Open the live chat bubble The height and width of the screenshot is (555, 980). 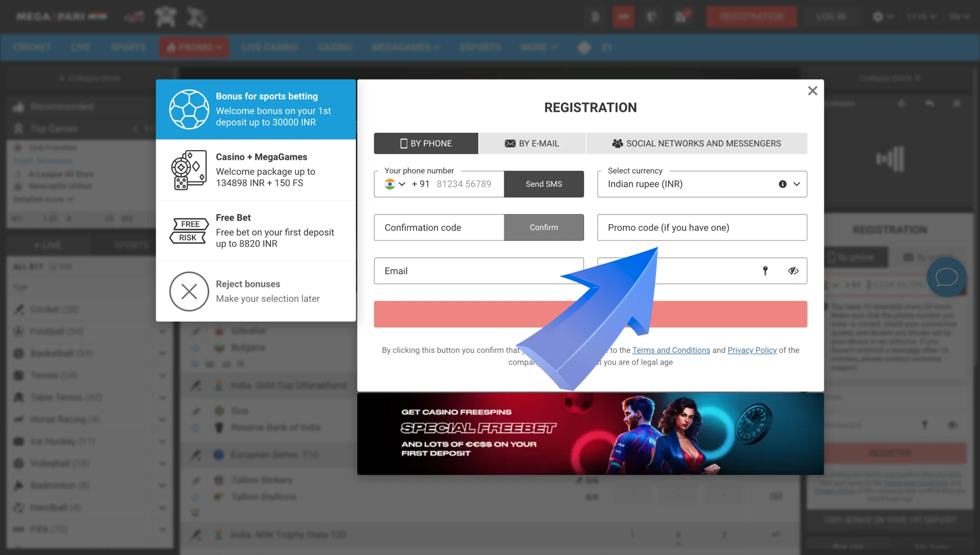point(946,278)
